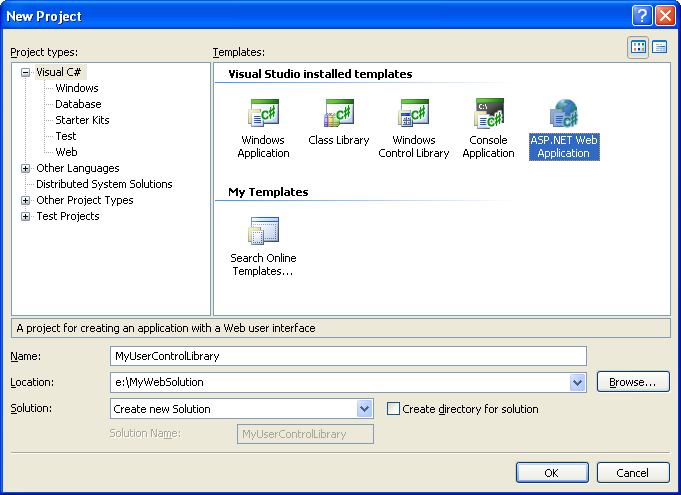The height and width of the screenshot is (495, 681).
Task: Collapse the Visual C# tree node
Action: (26, 72)
